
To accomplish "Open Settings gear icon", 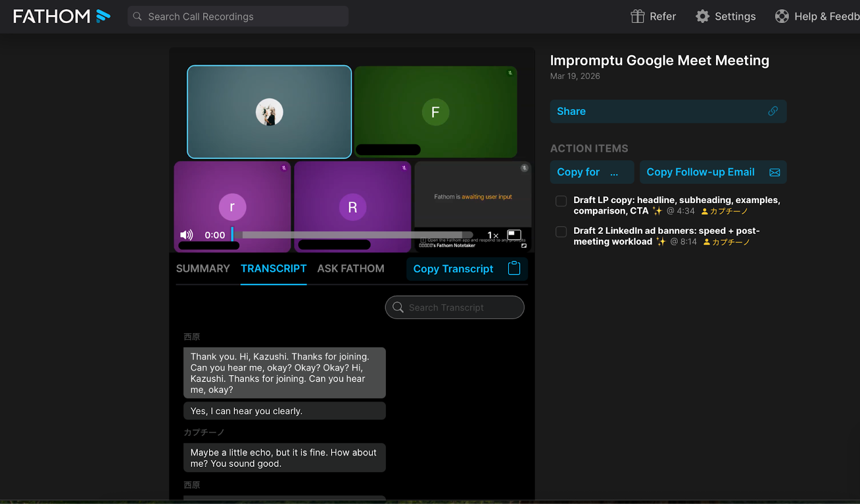I will click(x=703, y=17).
